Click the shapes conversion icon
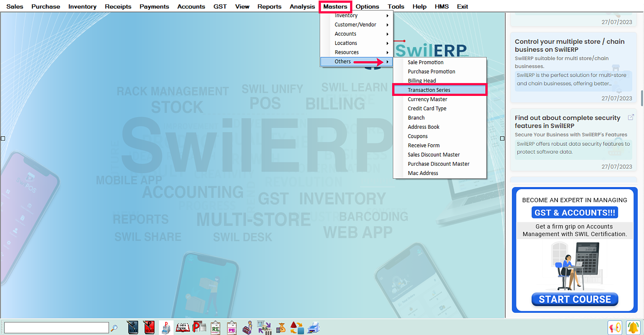Viewport: 644px width, 335px height. click(x=297, y=328)
